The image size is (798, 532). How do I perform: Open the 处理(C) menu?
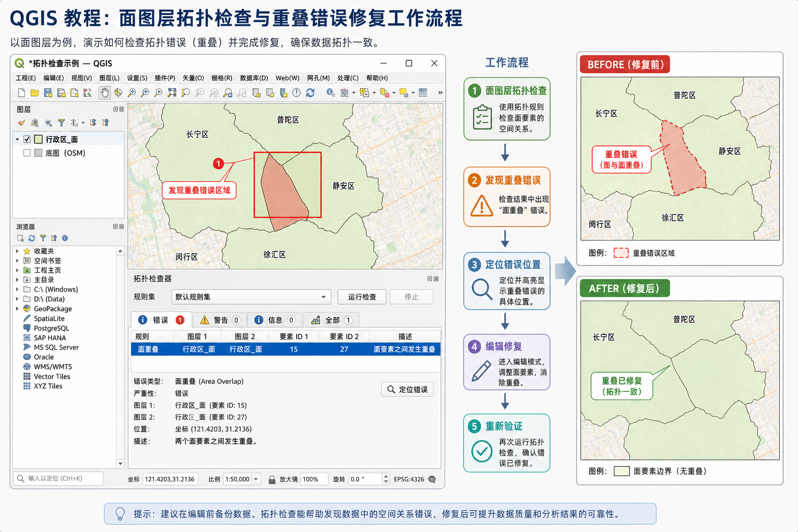348,78
